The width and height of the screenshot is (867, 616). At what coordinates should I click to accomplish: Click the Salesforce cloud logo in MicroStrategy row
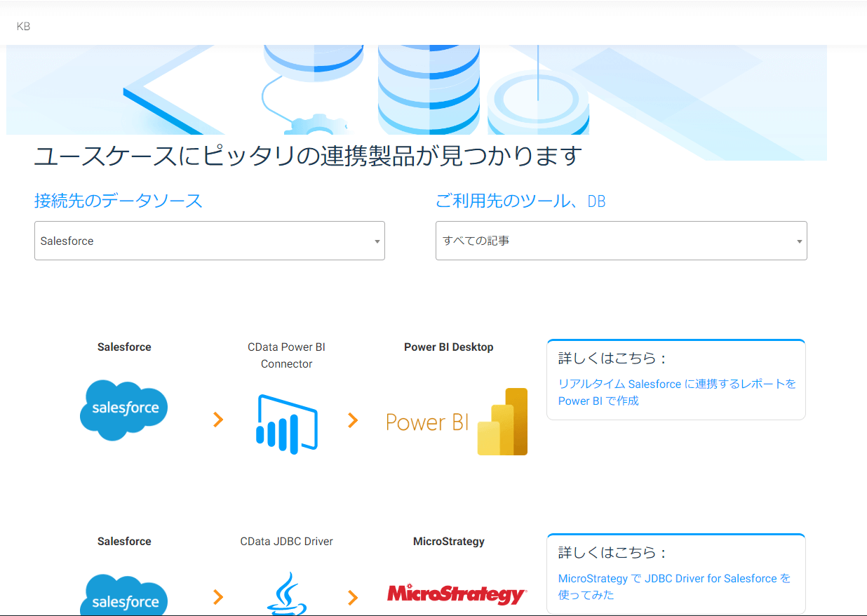pyautogui.click(x=124, y=595)
